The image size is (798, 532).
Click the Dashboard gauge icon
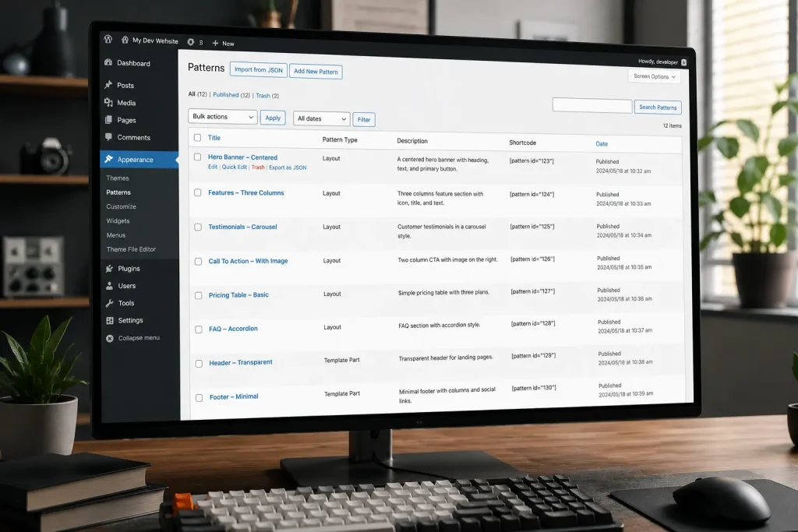108,62
